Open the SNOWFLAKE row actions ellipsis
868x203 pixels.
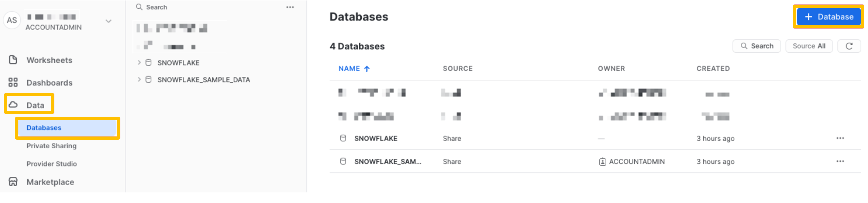click(840, 138)
